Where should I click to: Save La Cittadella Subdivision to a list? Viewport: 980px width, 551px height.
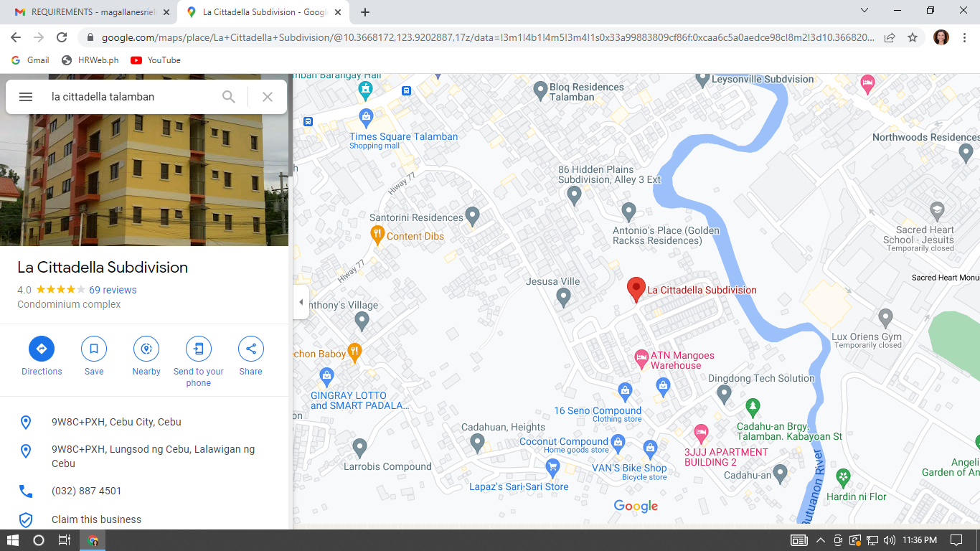[x=94, y=349]
